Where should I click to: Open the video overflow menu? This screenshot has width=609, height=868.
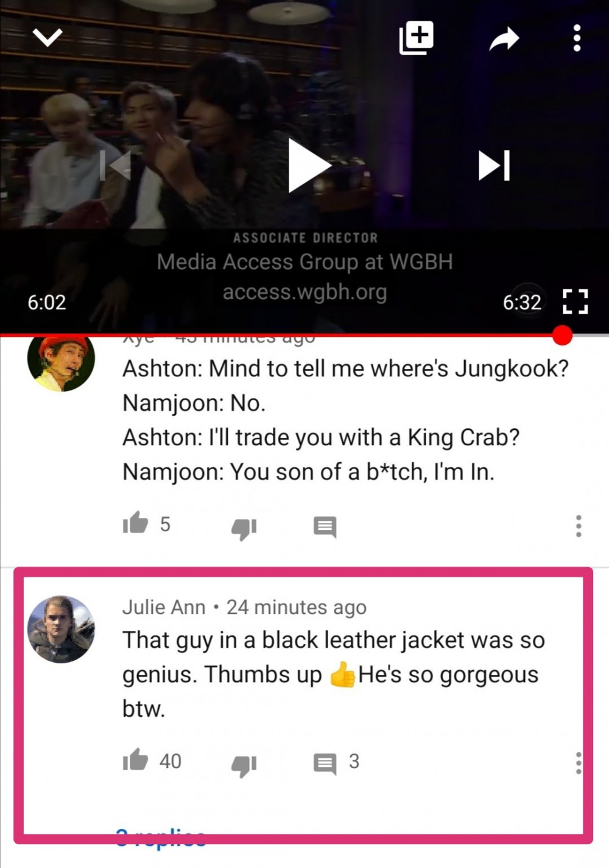[x=577, y=38]
